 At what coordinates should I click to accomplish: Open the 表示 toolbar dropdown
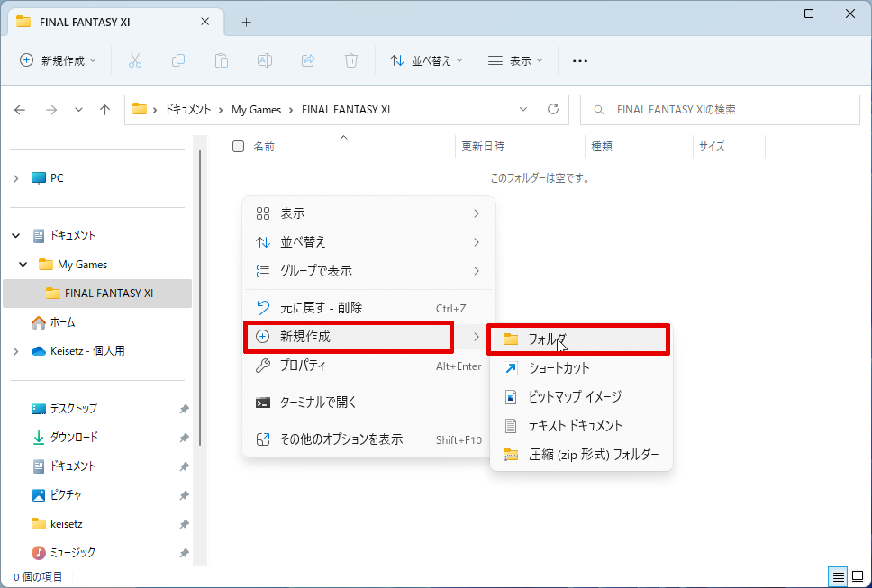(515, 60)
